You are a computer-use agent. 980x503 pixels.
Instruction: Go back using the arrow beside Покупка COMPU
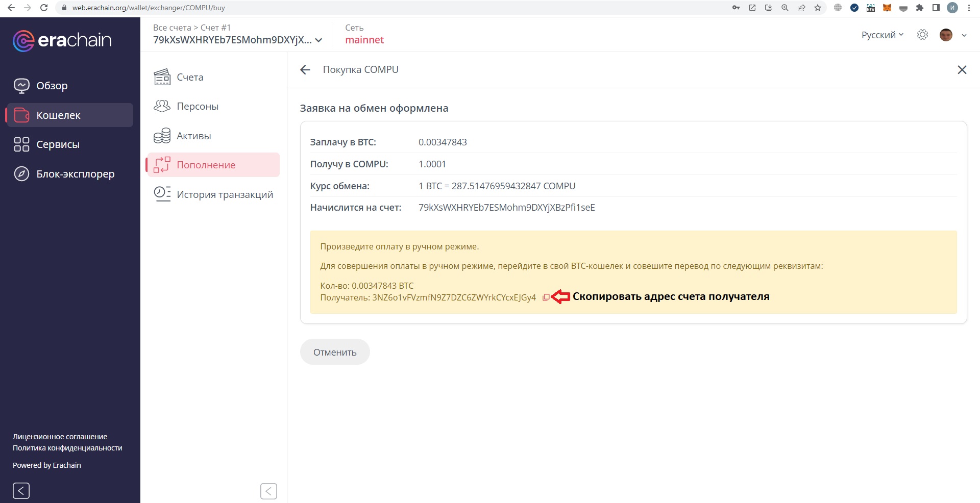pyautogui.click(x=305, y=70)
